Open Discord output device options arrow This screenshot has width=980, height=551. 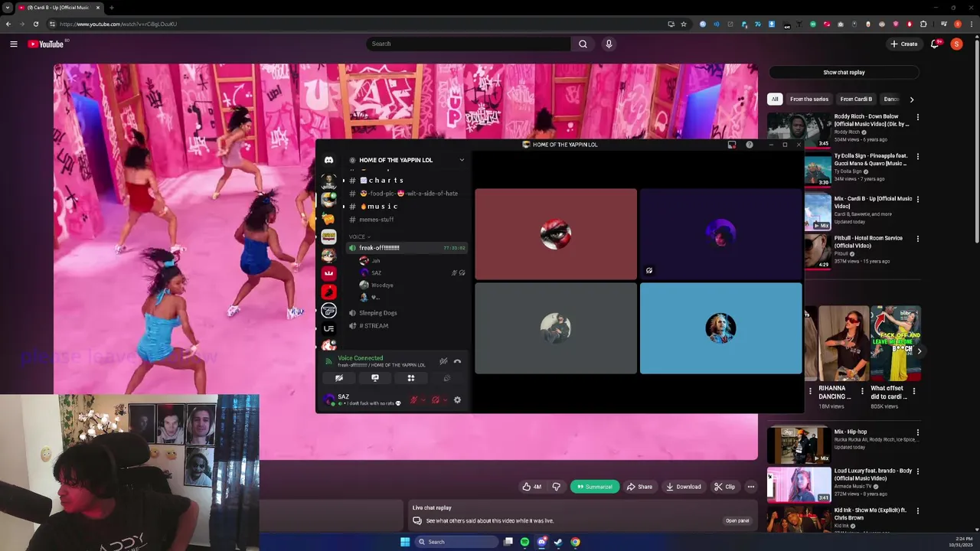(x=445, y=399)
